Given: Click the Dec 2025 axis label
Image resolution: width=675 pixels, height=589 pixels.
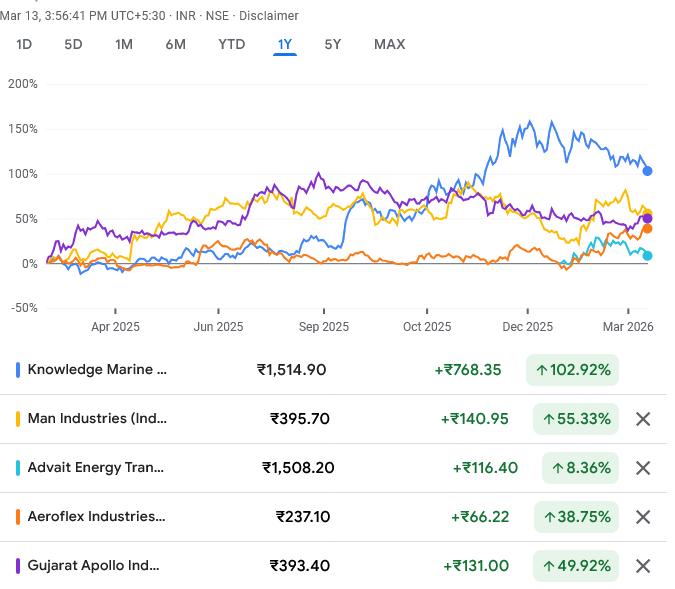Looking at the screenshot, I should click(x=527, y=327).
